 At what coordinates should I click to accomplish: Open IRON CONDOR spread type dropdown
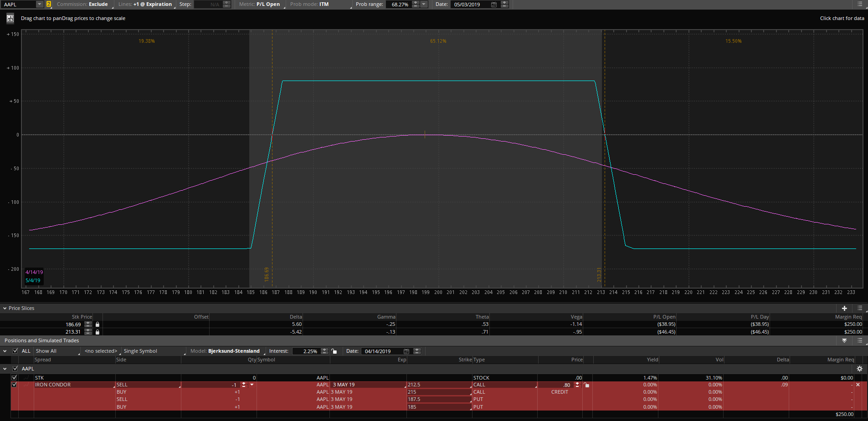(75, 385)
